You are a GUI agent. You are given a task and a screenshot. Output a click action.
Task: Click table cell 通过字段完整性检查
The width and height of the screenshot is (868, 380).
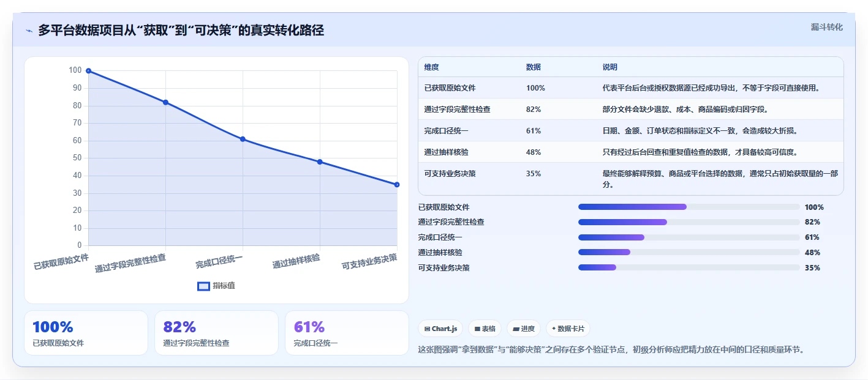pos(457,110)
